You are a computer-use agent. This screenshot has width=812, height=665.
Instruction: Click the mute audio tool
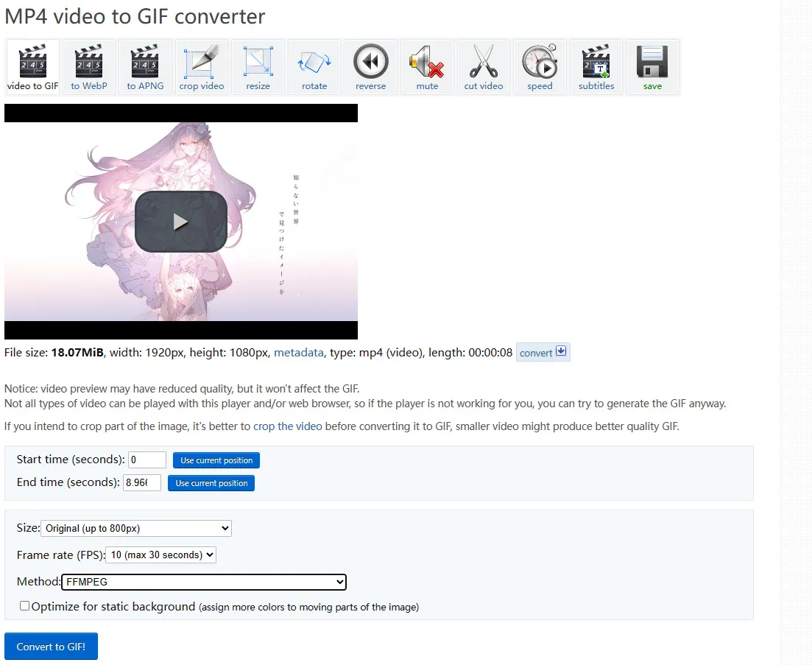(x=427, y=67)
